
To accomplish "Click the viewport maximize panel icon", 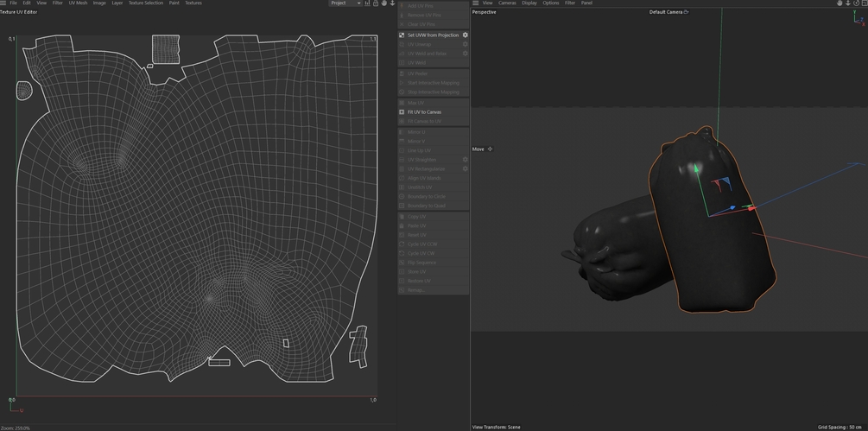I will click(865, 3).
